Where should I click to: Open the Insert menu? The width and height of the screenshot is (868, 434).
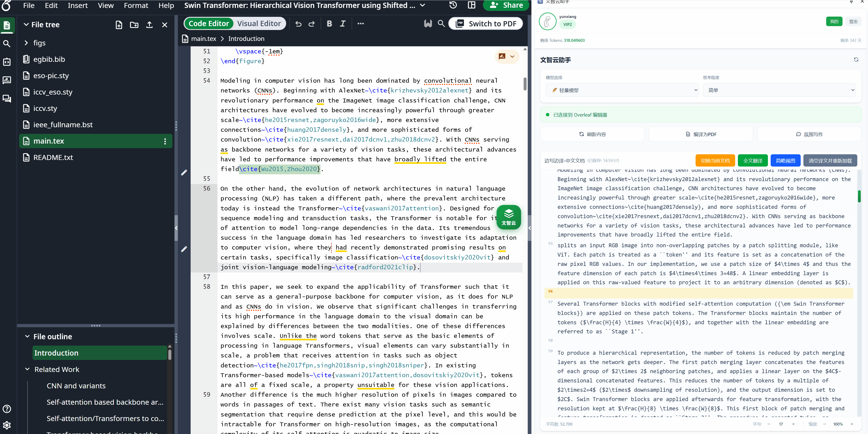pyautogui.click(x=78, y=5)
